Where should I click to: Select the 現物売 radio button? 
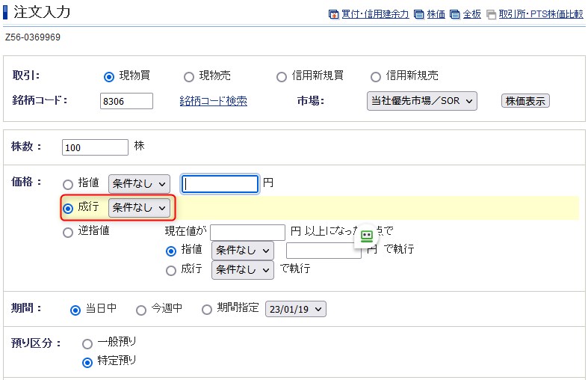tap(189, 76)
